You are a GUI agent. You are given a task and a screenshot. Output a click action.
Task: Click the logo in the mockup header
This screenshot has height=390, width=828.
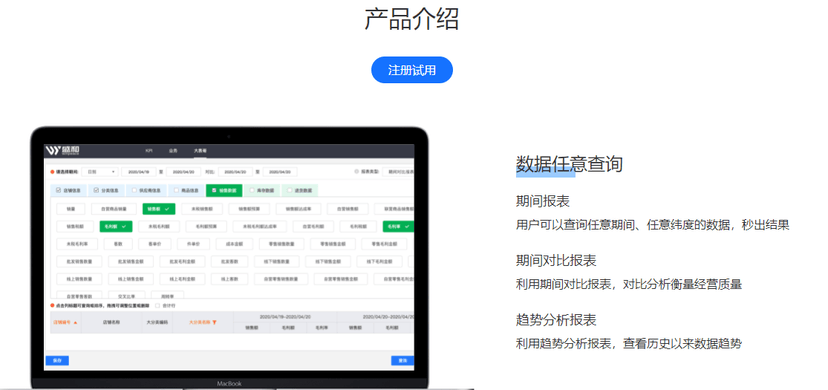coord(63,150)
